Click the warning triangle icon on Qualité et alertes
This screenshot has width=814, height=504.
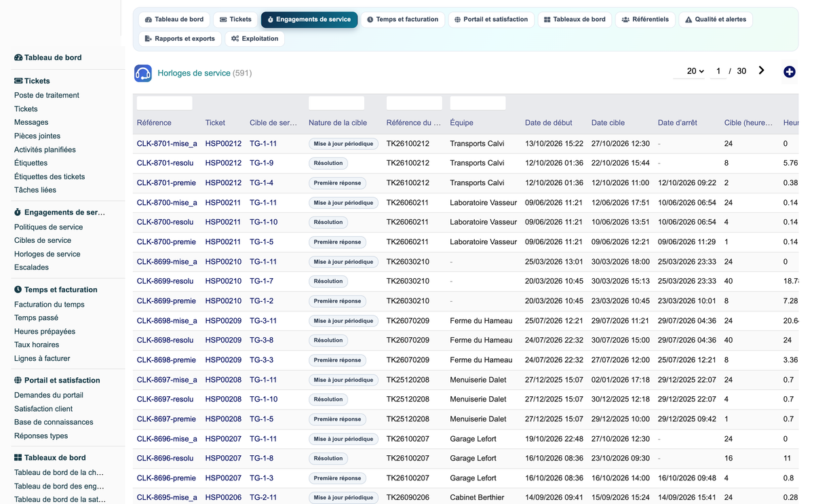coord(689,20)
